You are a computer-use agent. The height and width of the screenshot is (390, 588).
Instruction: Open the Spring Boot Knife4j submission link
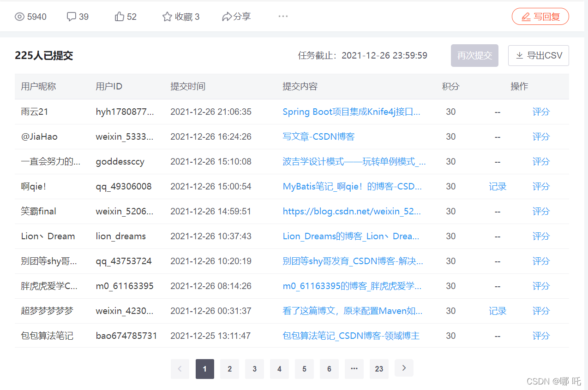click(x=351, y=112)
